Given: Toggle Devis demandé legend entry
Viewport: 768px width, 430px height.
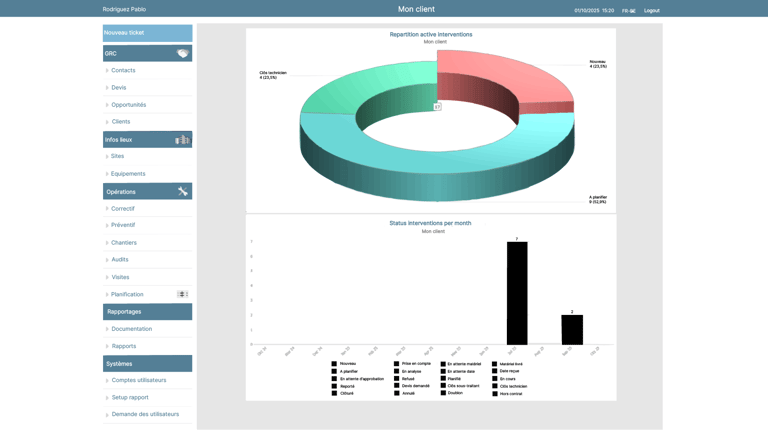Looking at the screenshot, I should point(411,386).
